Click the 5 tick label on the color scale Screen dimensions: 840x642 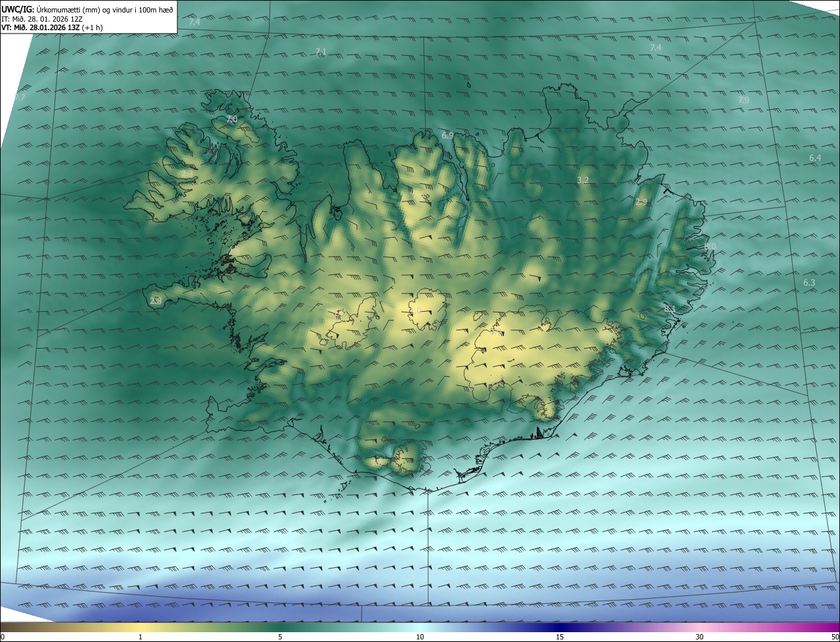280,637
